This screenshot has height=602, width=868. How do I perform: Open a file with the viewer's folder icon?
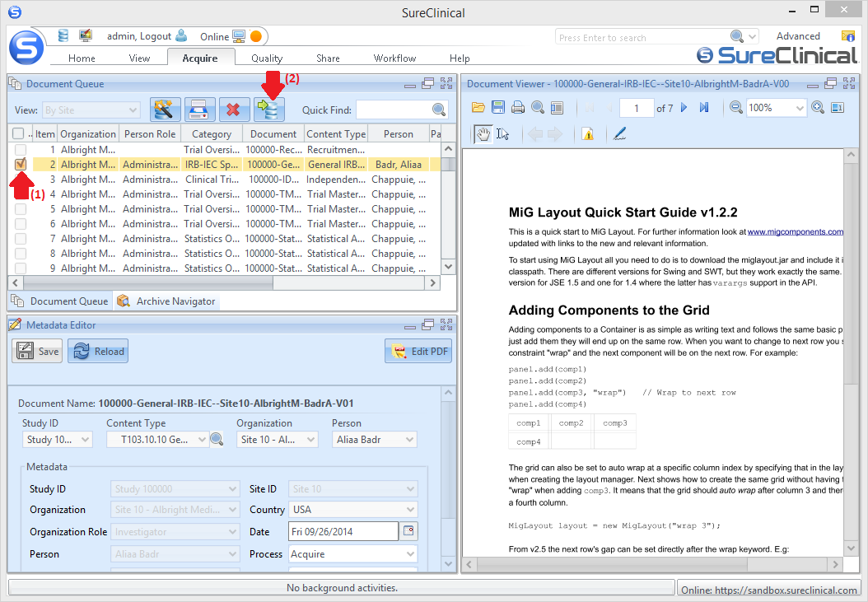point(478,107)
